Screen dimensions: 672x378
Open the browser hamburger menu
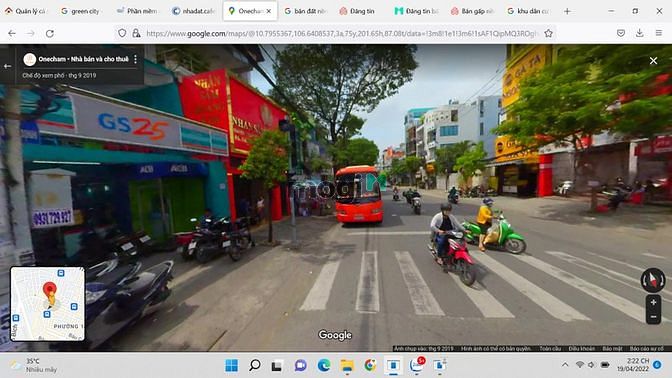[659, 33]
